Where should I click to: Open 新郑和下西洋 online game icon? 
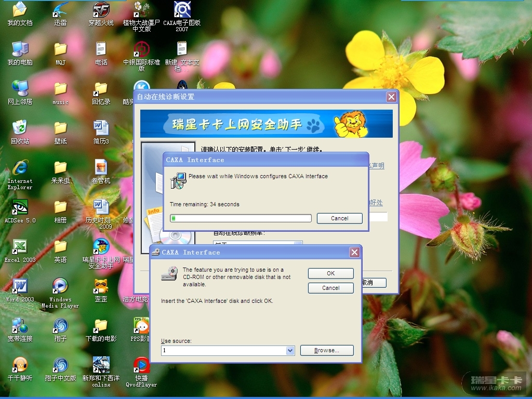(101, 372)
